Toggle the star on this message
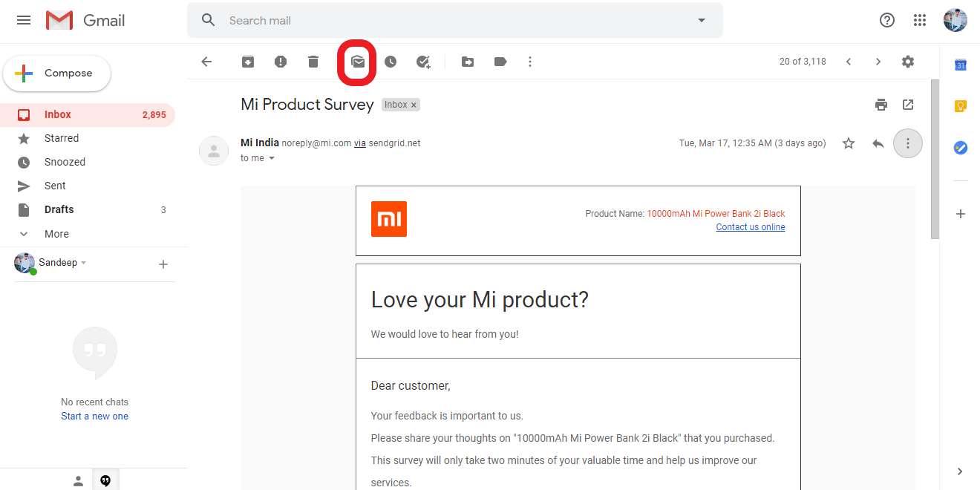Image resolution: width=980 pixels, height=490 pixels. [x=849, y=143]
